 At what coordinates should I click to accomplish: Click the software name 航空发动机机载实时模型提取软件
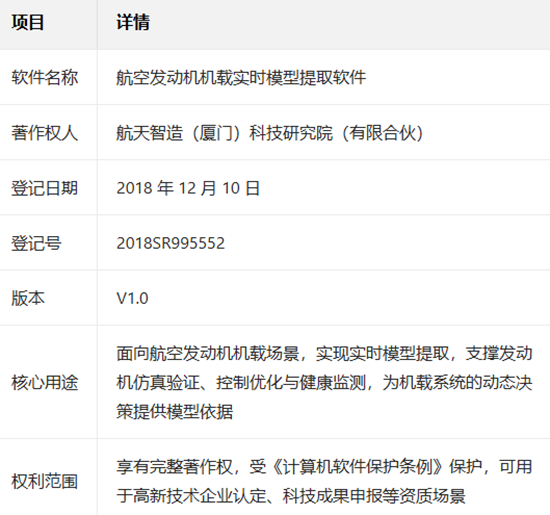coord(241,77)
